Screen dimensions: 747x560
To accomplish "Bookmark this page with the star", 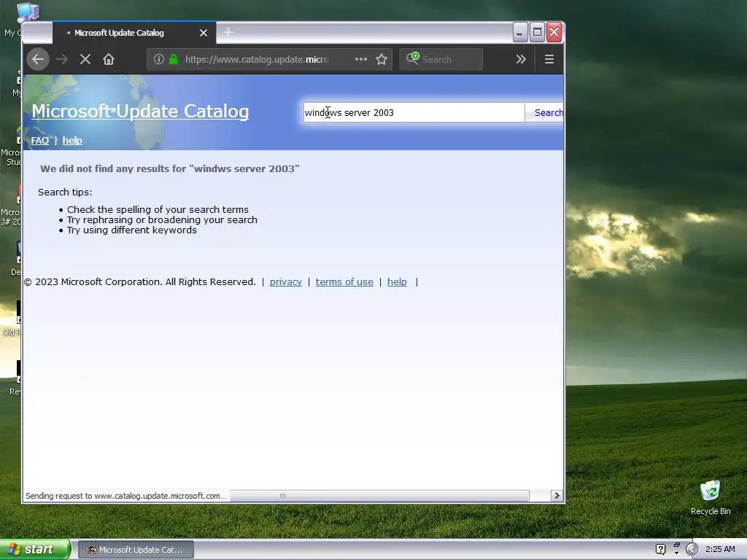I will (381, 59).
